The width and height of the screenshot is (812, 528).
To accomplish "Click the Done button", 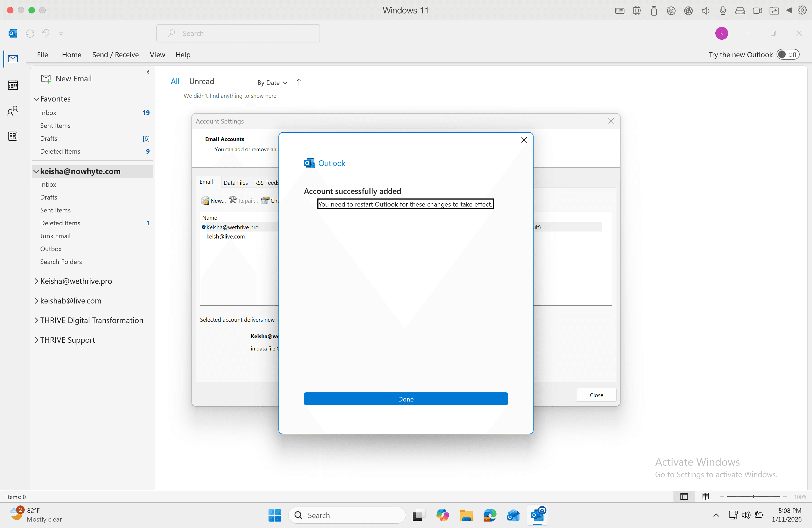I will click(x=406, y=399).
